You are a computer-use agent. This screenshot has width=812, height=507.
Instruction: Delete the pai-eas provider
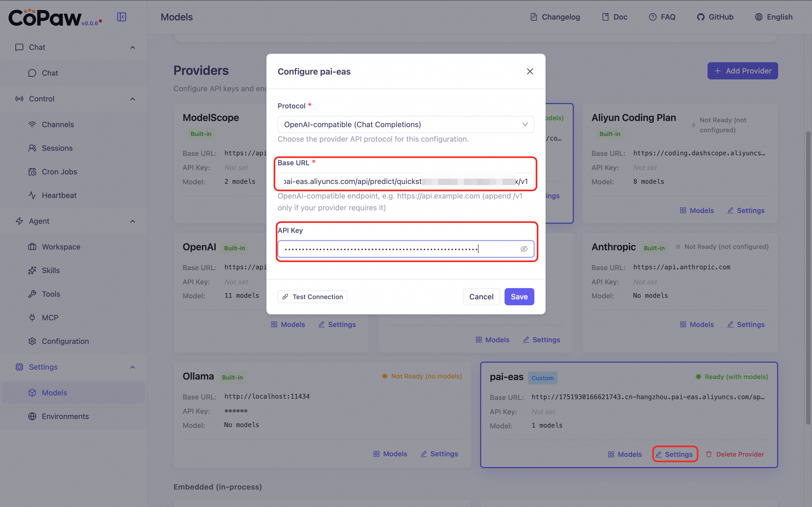(735, 454)
